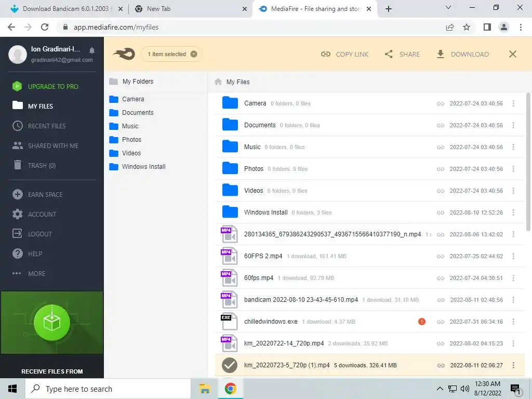Click Upgrade to Pro
This screenshot has width=532, height=399.
tap(45, 87)
